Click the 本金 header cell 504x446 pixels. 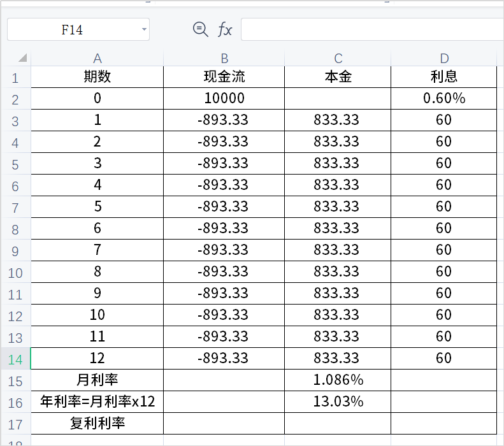[338, 77]
